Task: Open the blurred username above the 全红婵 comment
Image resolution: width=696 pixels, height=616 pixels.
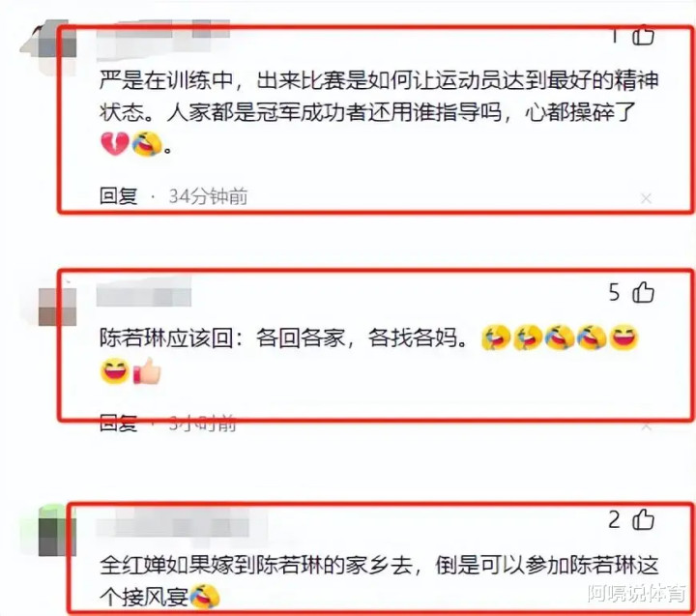Action: (173, 523)
